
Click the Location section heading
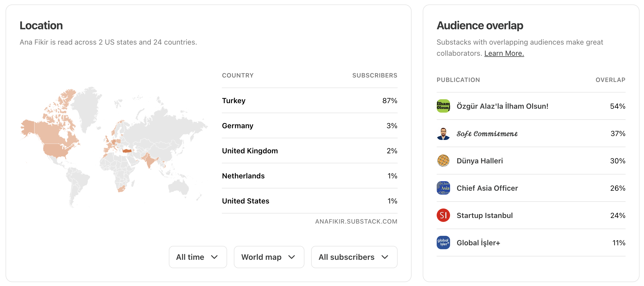pyautogui.click(x=41, y=25)
